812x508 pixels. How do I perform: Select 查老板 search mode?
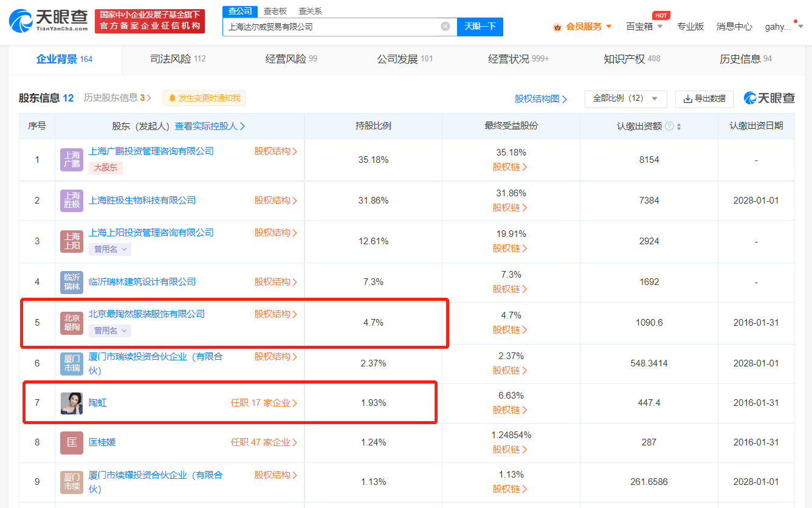tap(275, 11)
